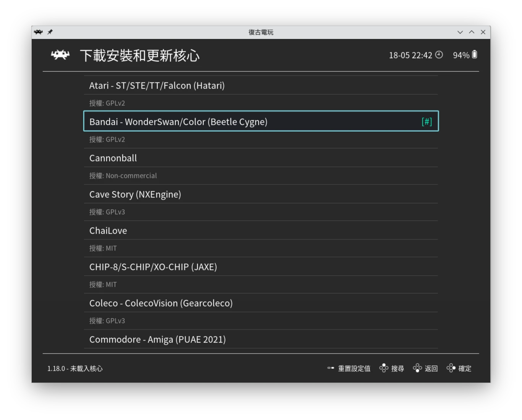
Task: Click the clock icon beside the time
Action: tap(439, 55)
